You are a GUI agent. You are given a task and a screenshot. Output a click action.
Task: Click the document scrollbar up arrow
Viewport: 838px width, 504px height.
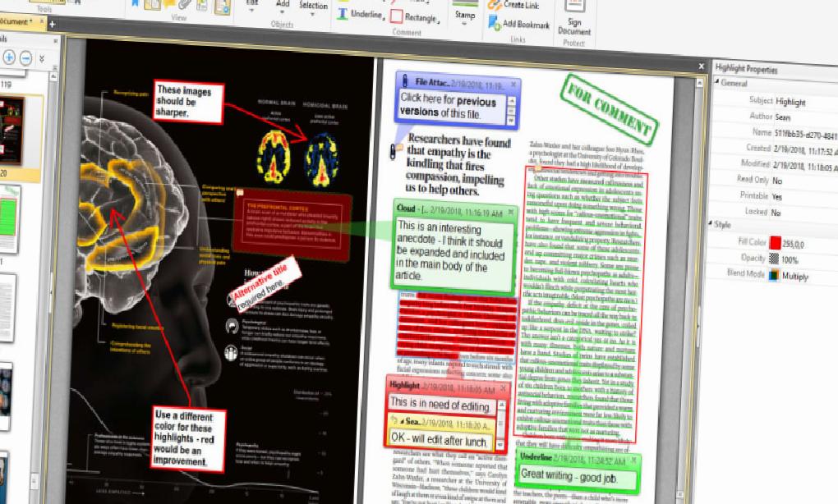(698, 83)
